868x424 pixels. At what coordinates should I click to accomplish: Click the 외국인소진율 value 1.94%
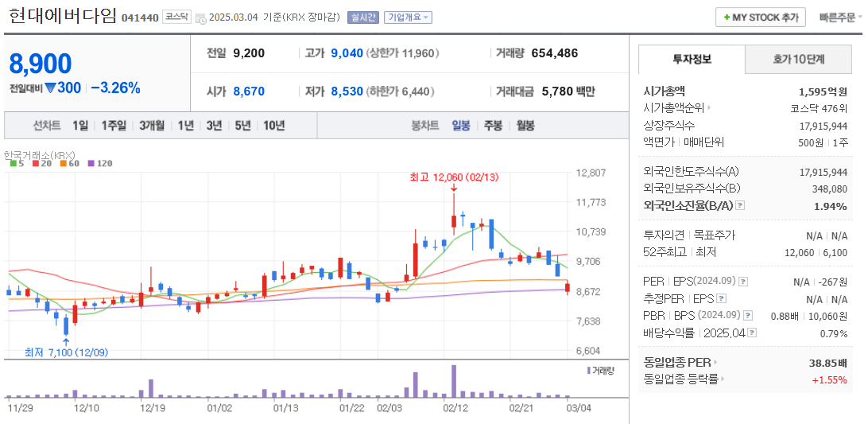(x=830, y=206)
